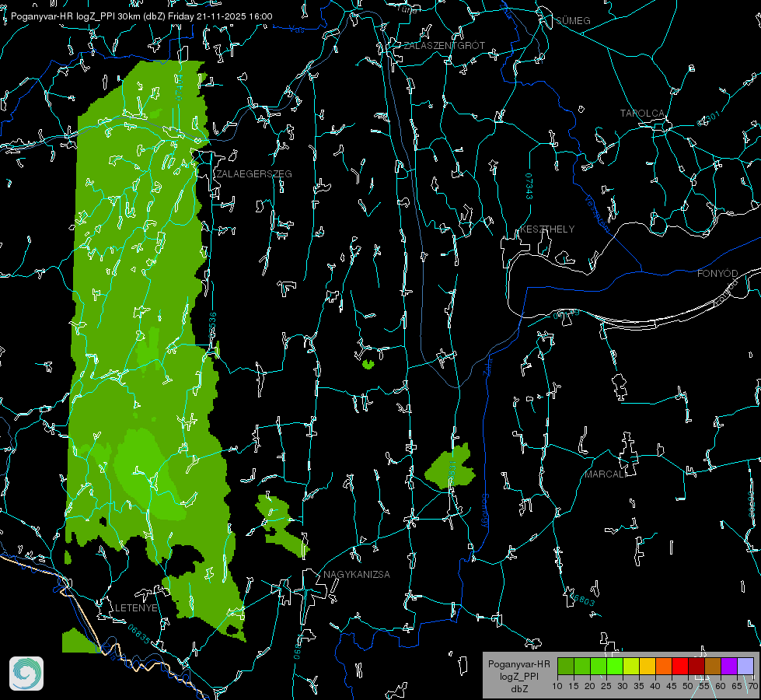Select the 20-25 dBZ legend swatch
Screen dimensions: 761x700
[x=599, y=666]
